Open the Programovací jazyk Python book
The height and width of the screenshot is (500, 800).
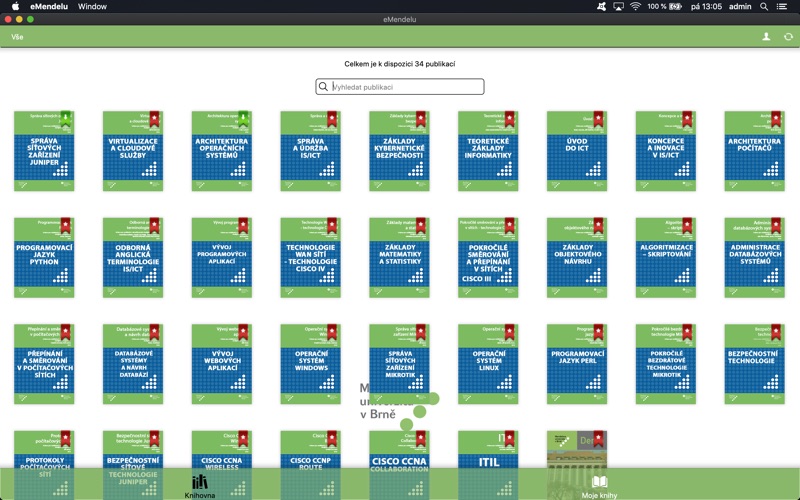point(44,258)
